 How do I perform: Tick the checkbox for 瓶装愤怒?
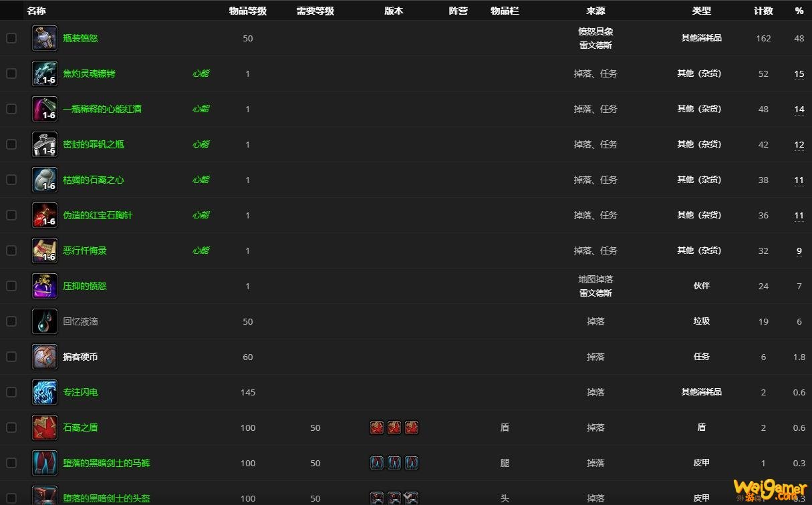(11, 38)
